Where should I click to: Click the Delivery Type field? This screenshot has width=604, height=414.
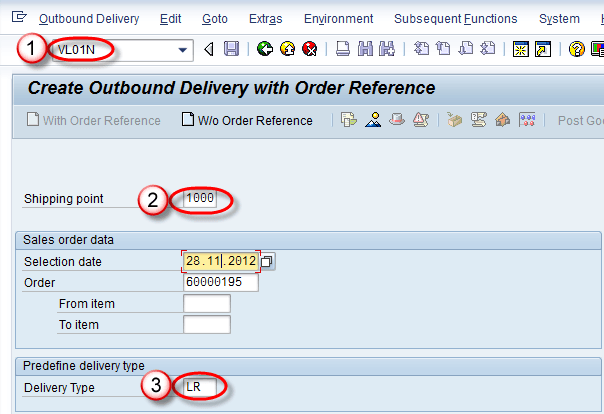[x=201, y=386]
